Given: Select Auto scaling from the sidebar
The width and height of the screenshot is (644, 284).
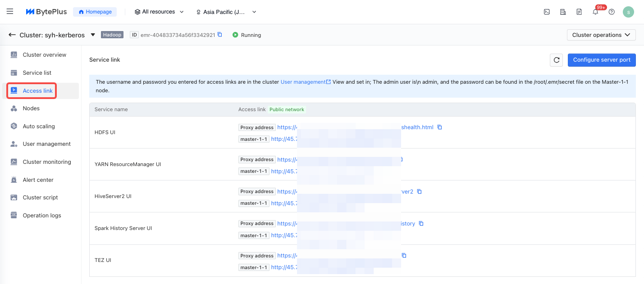Looking at the screenshot, I should pos(39,126).
